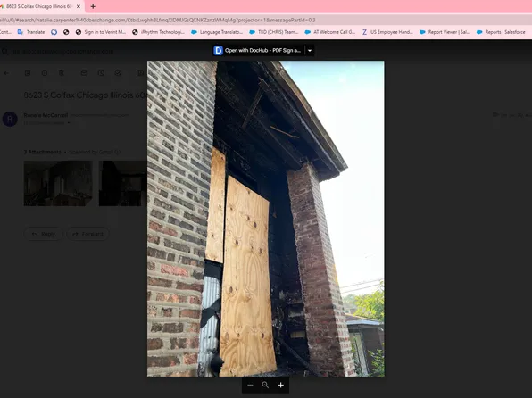This screenshot has height=398, width=532.
Task: Click the browser address bar URL
Action: tap(158, 20)
